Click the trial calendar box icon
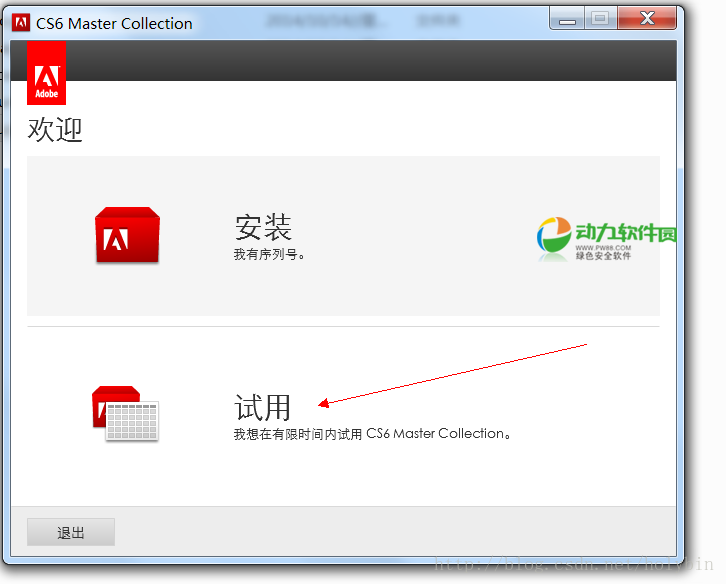 point(125,413)
